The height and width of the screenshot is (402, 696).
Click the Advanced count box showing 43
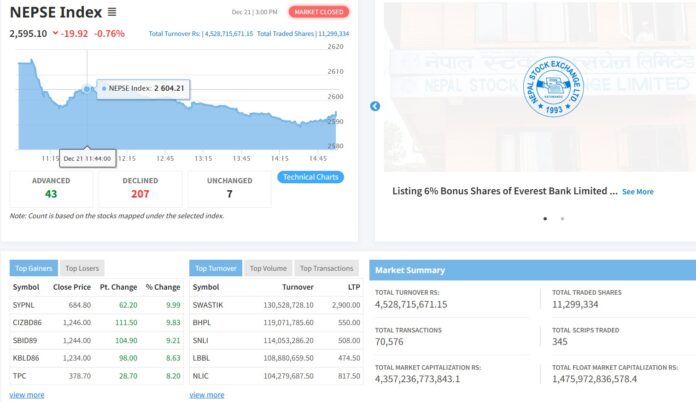[51, 188]
